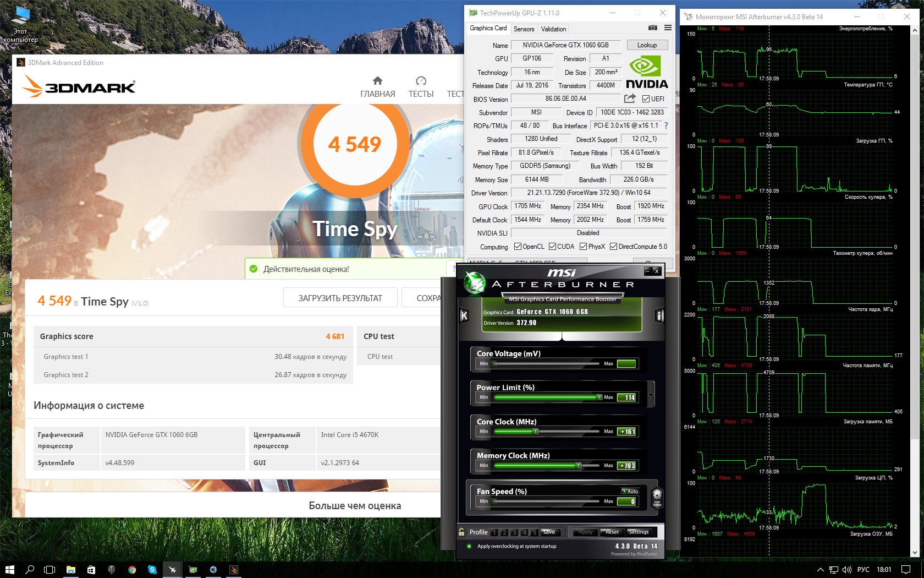Viewport: 924px width, 578px height.
Task: Open the GPU-Z hamburger menu
Action: tap(668, 28)
